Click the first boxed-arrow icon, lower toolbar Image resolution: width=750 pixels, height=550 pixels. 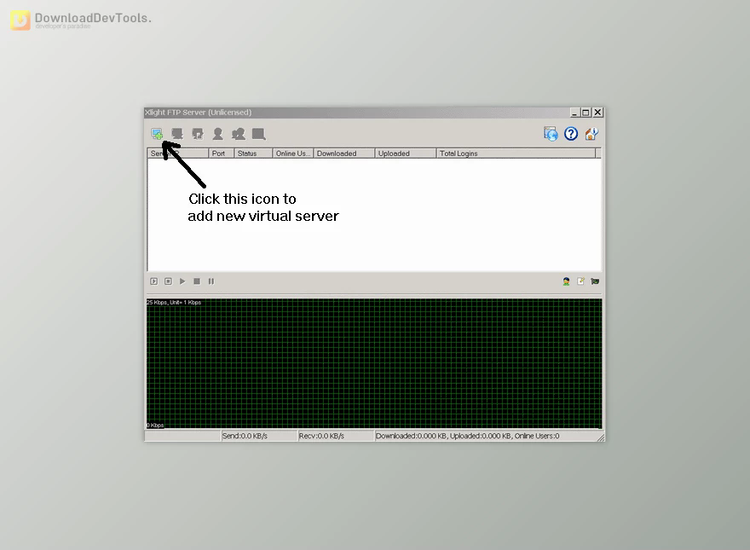154,281
